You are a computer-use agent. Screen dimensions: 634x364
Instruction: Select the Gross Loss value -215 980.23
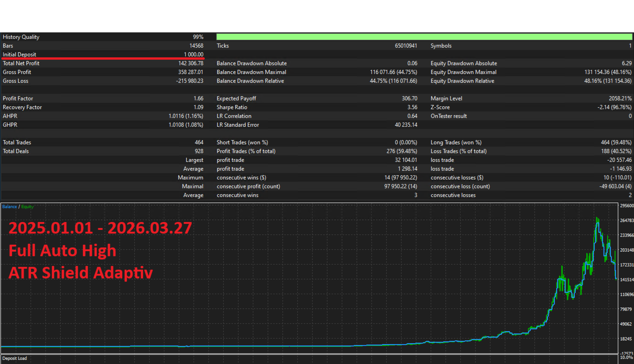[x=190, y=81]
